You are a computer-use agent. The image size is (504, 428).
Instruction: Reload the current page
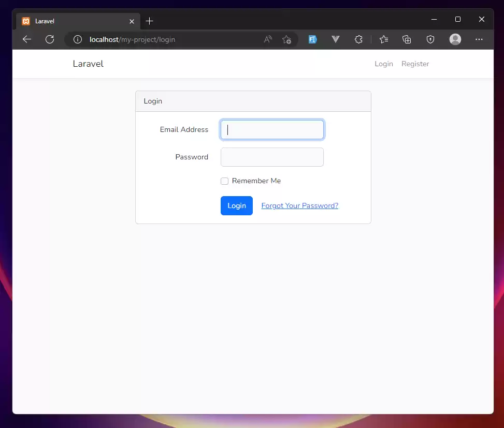pyautogui.click(x=49, y=39)
